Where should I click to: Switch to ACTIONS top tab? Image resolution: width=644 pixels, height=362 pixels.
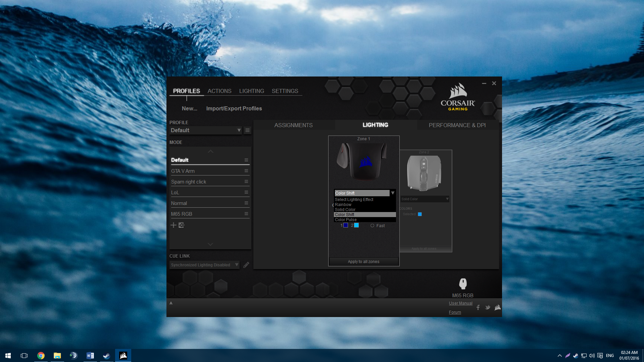219,91
